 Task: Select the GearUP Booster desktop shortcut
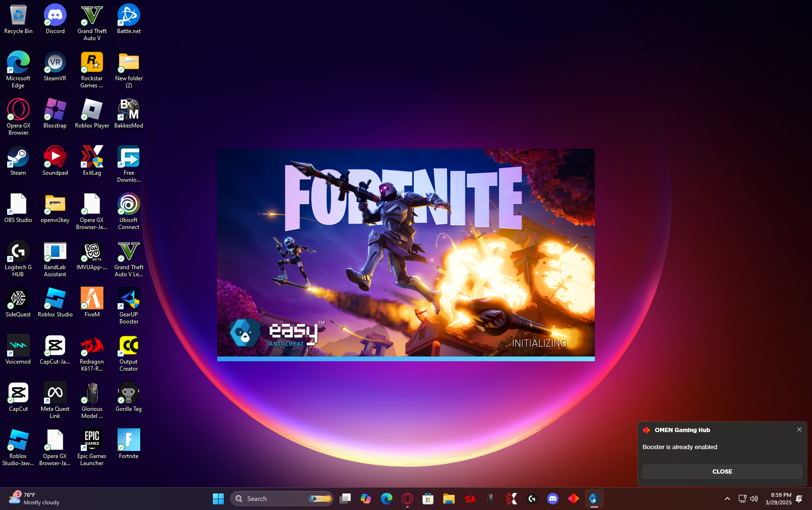tap(129, 306)
